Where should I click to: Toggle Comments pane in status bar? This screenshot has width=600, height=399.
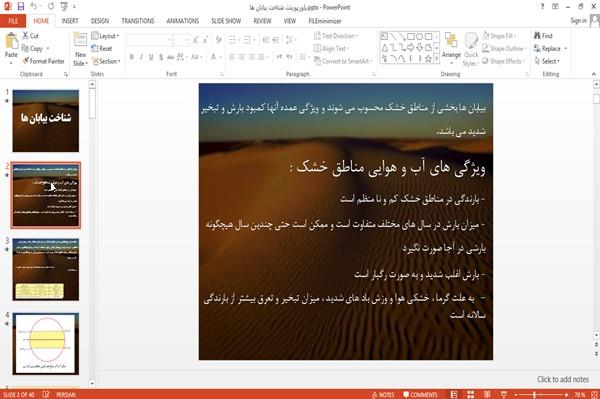click(420, 394)
